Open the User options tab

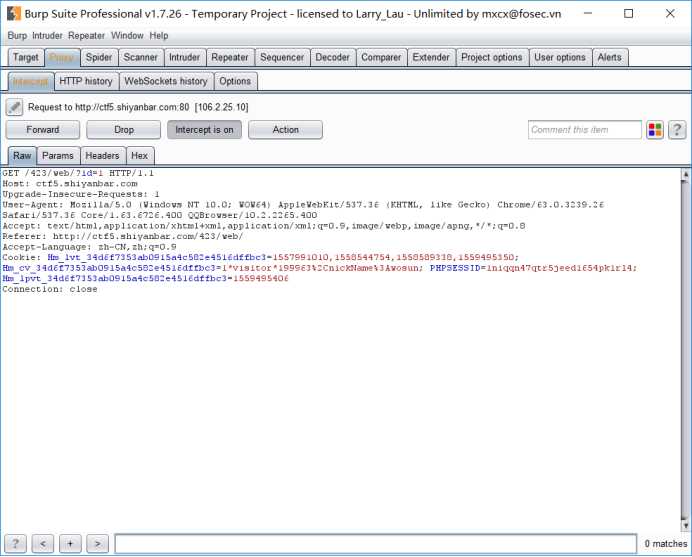560,57
